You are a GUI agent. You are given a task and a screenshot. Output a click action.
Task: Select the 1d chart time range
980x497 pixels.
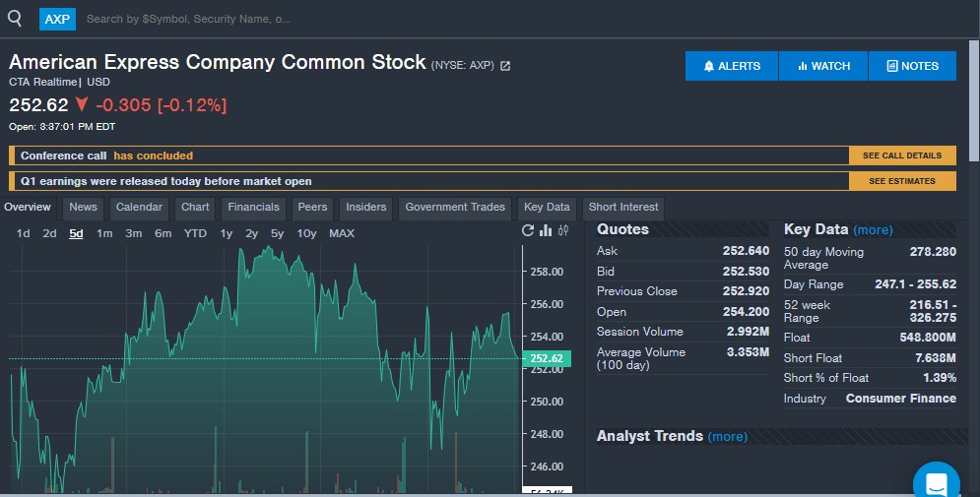pos(24,233)
